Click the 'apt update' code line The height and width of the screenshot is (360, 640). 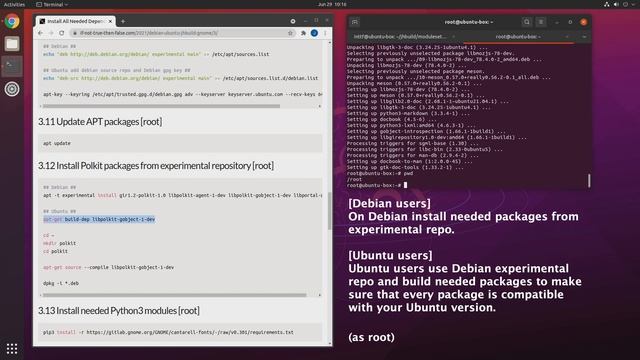[57, 143]
